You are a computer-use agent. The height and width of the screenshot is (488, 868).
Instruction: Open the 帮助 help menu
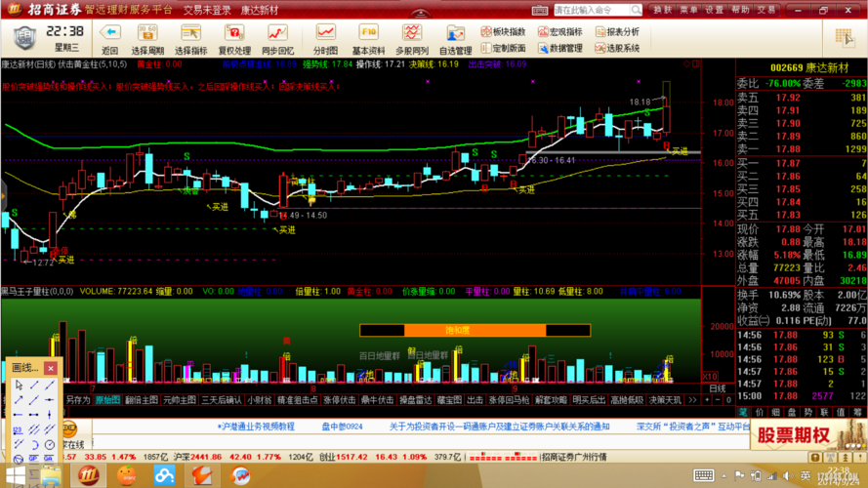click(740, 10)
